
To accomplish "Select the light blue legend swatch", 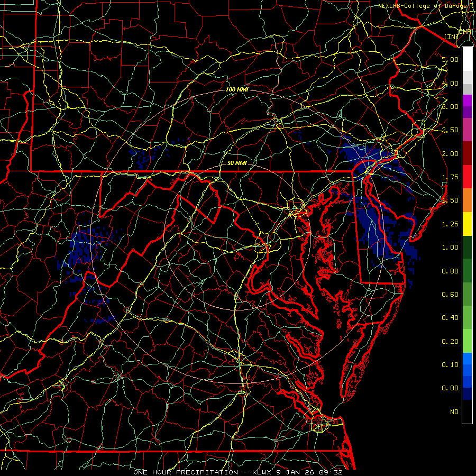I will pyautogui.click(x=467, y=359).
